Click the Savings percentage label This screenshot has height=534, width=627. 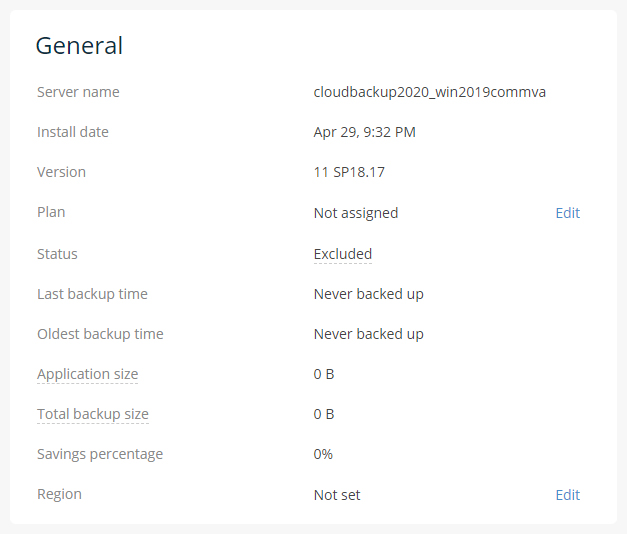100,454
